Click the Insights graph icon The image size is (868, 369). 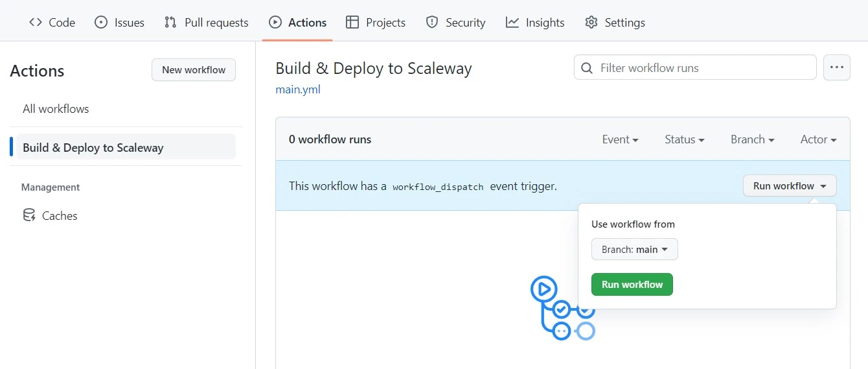(512, 23)
